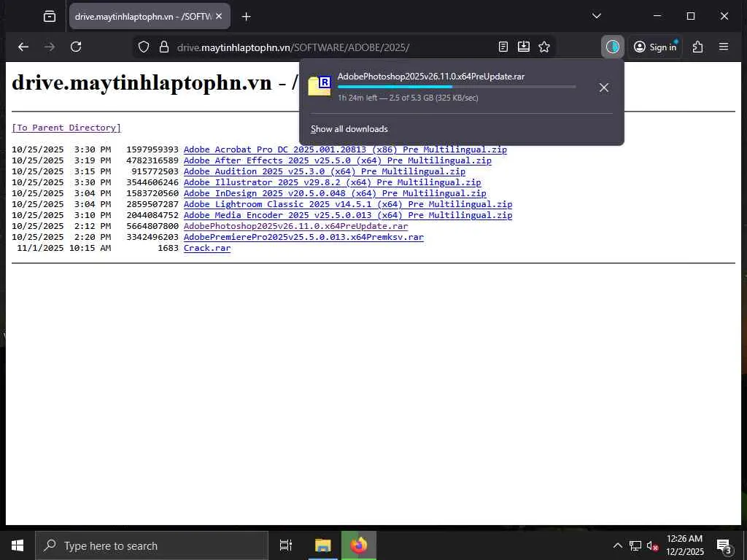Click the RAR file icon in downloads panel

click(x=320, y=86)
